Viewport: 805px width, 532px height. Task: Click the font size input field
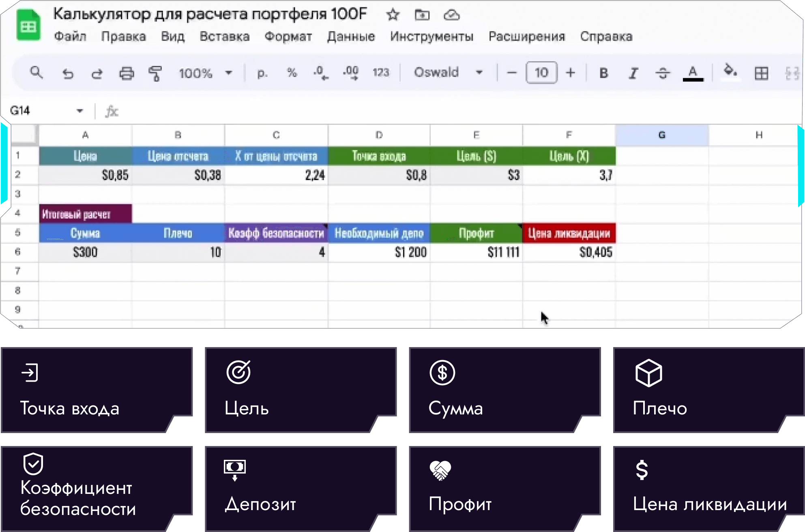(541, 73)
